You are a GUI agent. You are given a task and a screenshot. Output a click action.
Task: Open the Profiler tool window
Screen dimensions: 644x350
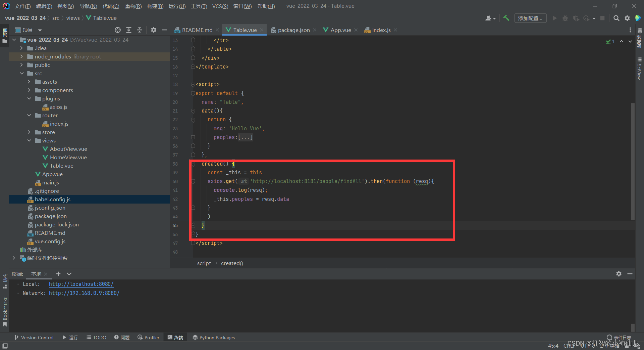pyautogui.click(x=149, y=337)
